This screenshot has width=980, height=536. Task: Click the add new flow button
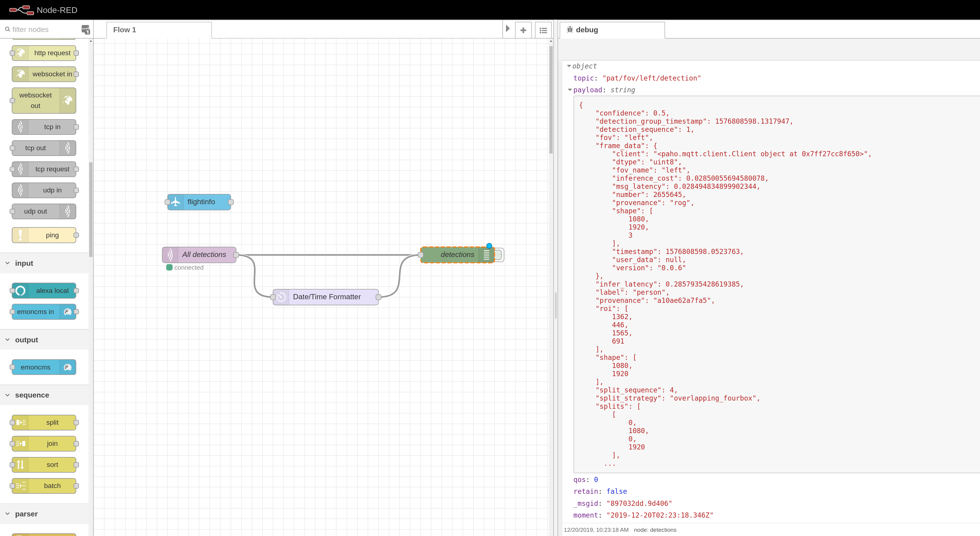tap(524, 29)
